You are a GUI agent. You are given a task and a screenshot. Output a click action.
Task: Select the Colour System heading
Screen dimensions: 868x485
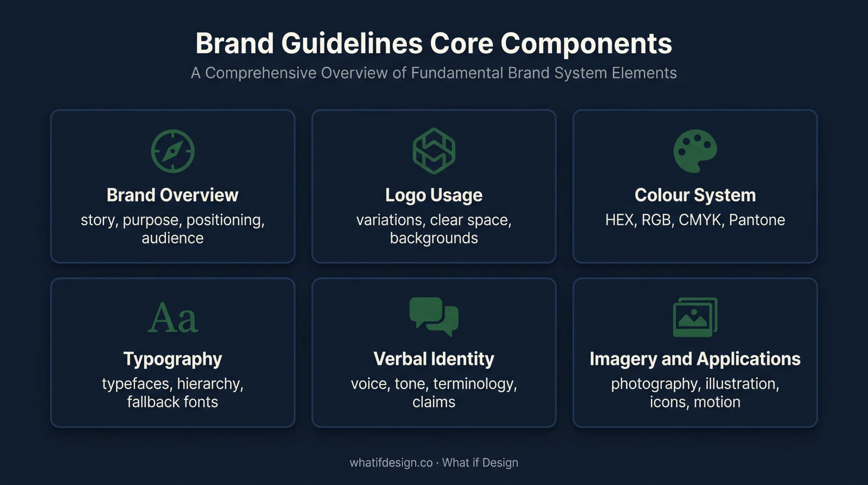point(695,195)
